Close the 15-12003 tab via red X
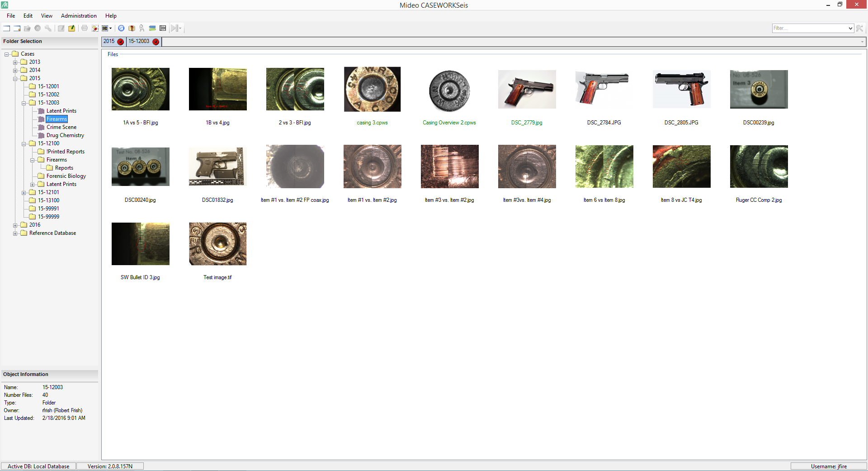Image resolution: width=868 pixels, height=471 pixels. tap(156, 42)
